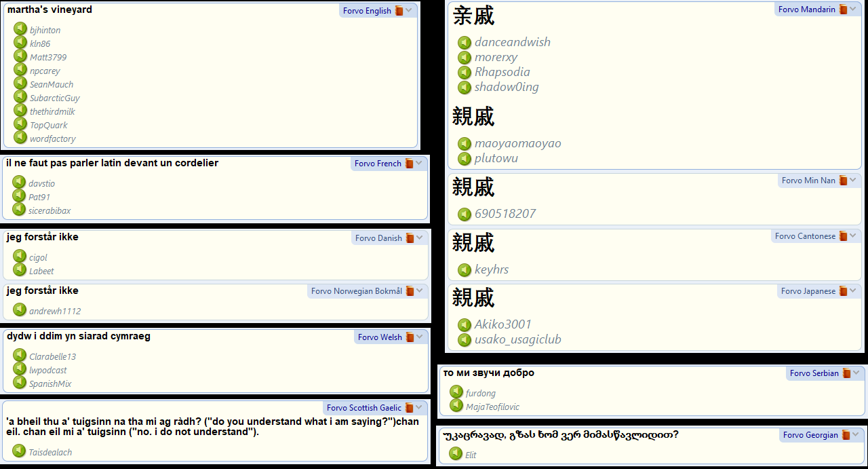This screenshot has width=868, height=469.
Task: Play Taisdealach's Scottish Gaelic audio
Action: [19, 451]
